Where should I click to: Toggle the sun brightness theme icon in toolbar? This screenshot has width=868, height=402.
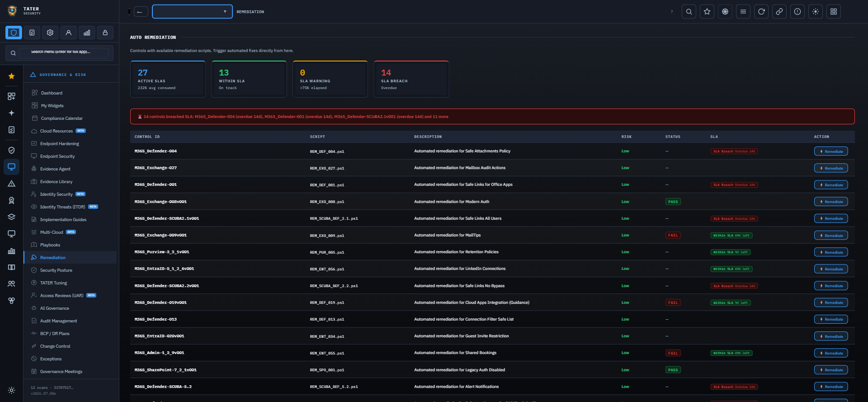point(816,12)
